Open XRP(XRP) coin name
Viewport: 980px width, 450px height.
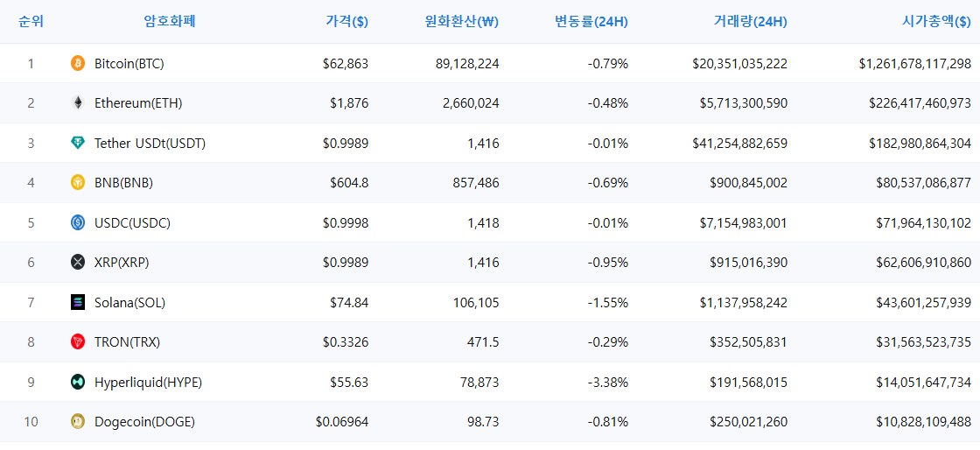click(x=122, y=263)
